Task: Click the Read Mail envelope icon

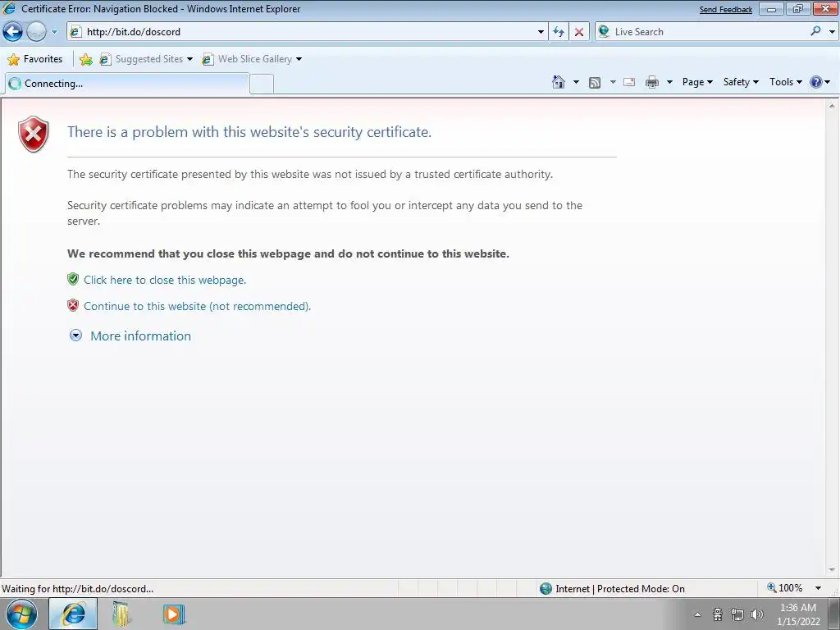Action: [x=629, y=82]
